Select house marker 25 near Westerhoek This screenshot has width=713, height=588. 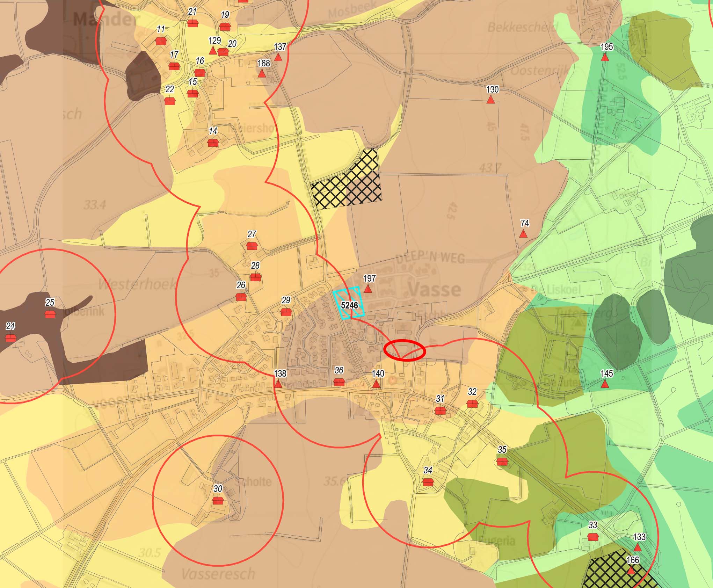tap(50, 314)
